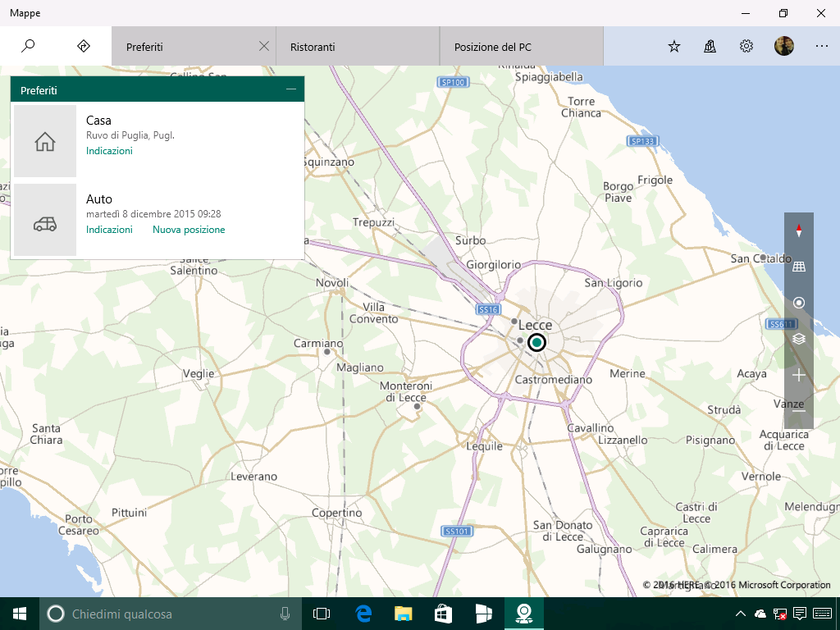Click the current location marker in Lecce
The width and height of the screenshot is (840, 630).
click(x=536, y=342)
